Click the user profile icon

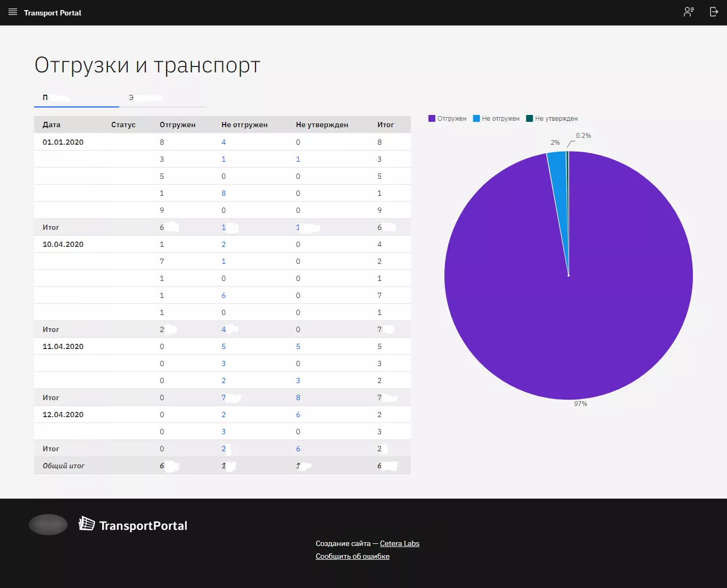tap(688, 12)
